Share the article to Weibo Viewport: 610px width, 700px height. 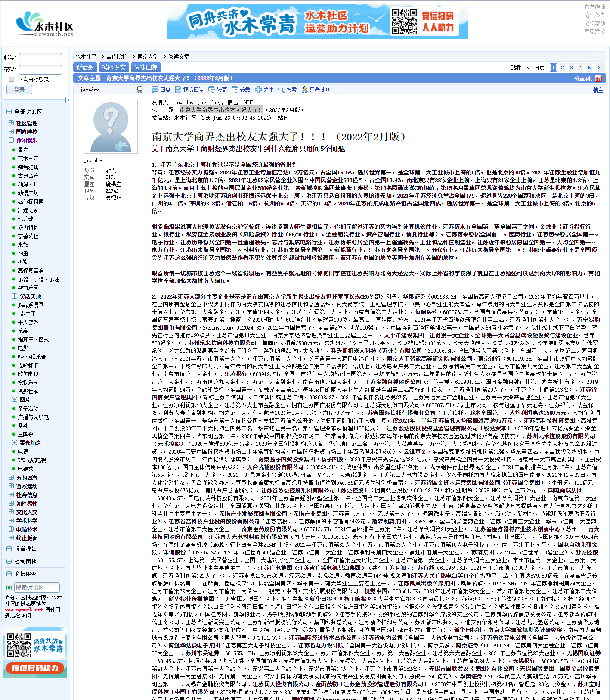pos(598,78)
